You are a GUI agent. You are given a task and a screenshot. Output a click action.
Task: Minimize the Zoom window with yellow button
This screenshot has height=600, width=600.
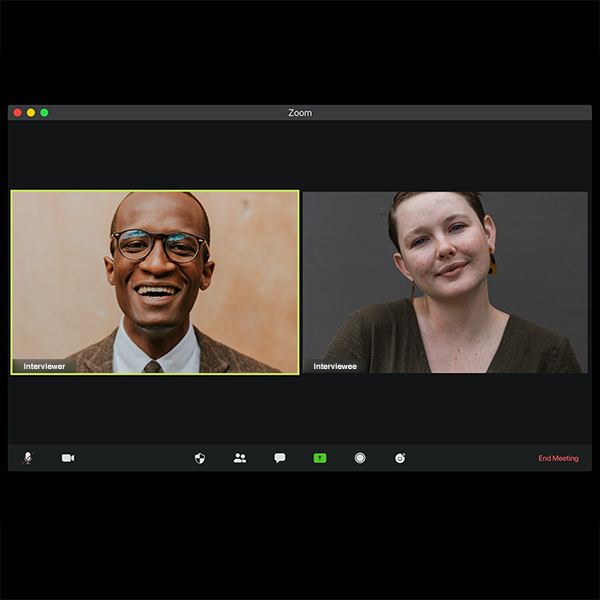(31, 113)
